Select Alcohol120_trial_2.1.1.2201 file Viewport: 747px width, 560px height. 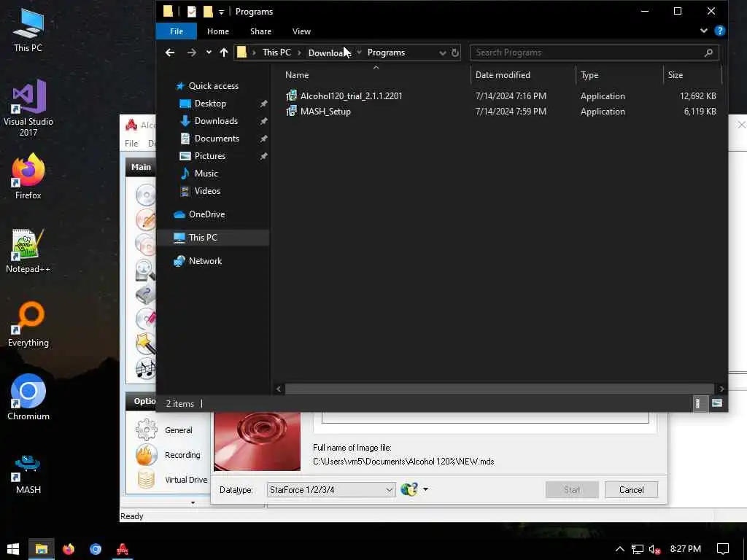351,96
